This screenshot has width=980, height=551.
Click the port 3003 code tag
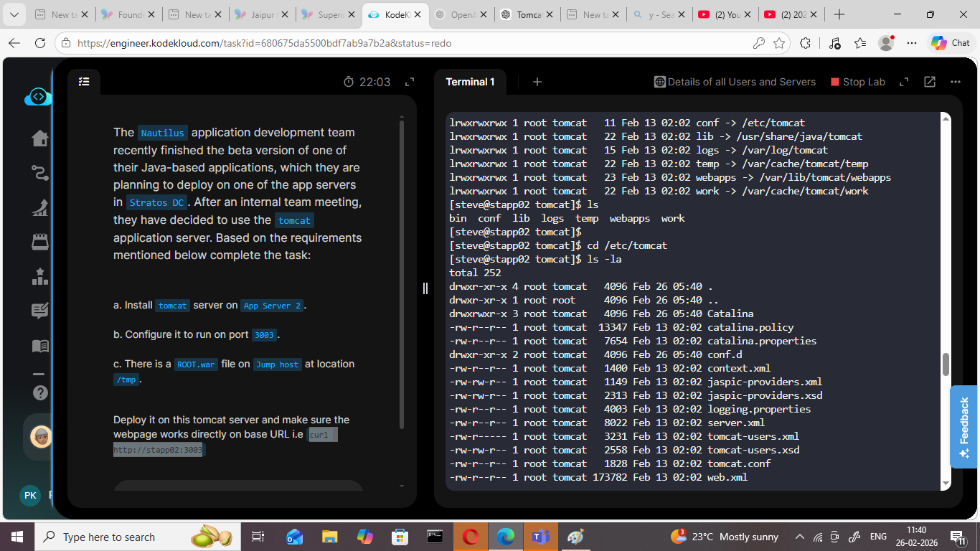(x=264, y=335)
